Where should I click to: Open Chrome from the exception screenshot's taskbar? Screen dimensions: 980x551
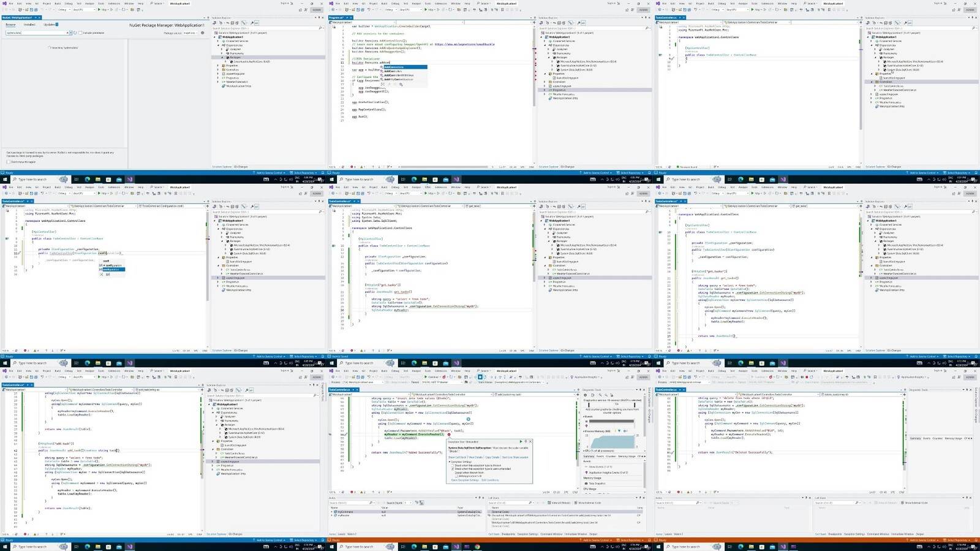pyautogui.click(x=477, y=547)
